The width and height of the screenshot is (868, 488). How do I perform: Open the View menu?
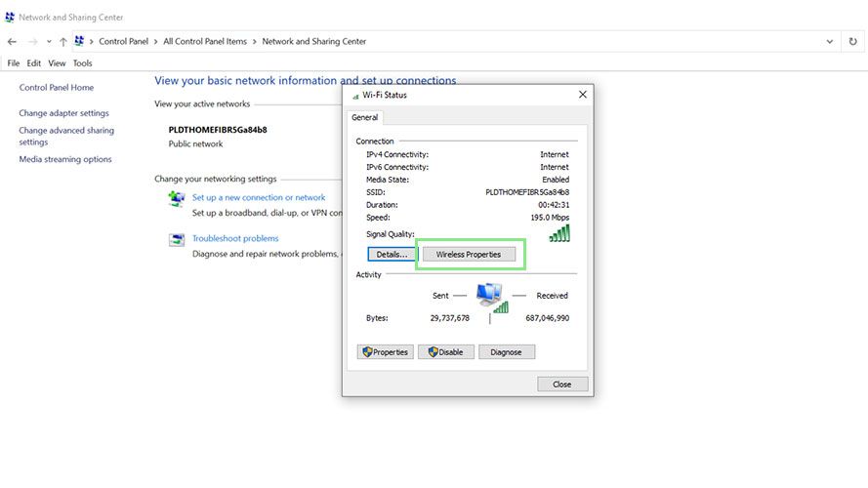[57, 63]
